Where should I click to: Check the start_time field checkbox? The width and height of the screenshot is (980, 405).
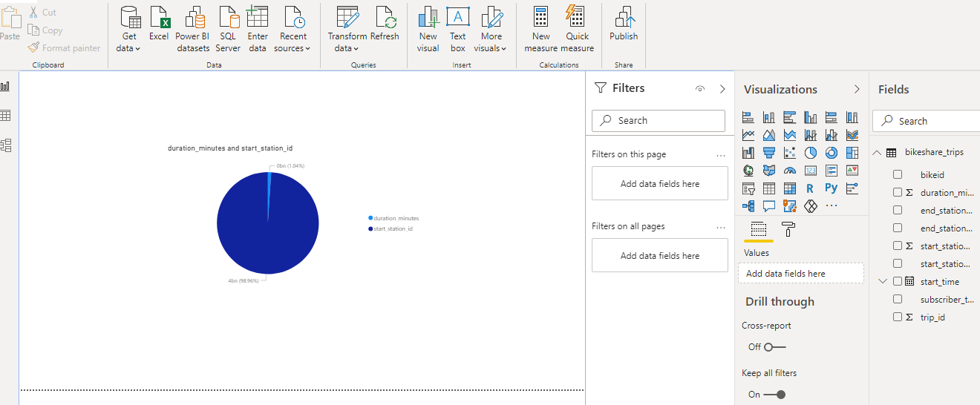pyautogui.click(x=898, y=282)
